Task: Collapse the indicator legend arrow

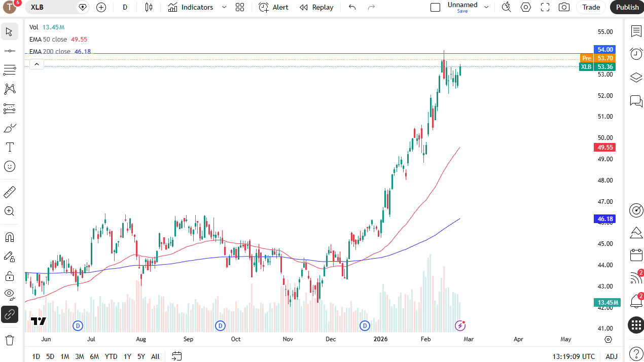Action: pos(37,64)
